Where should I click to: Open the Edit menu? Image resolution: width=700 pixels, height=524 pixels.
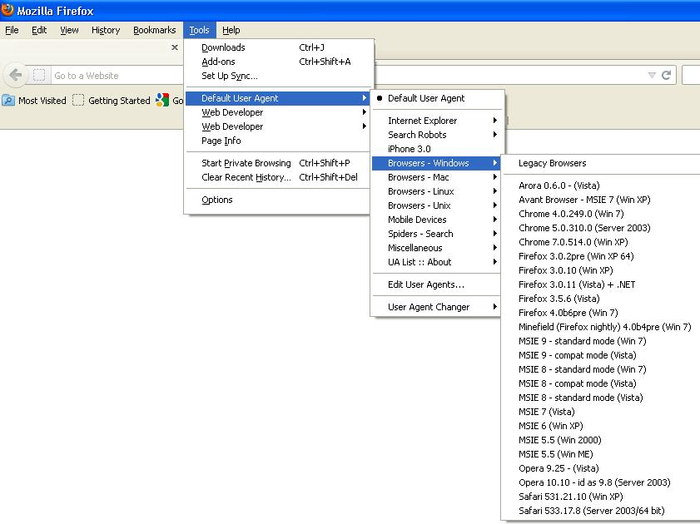39,30
